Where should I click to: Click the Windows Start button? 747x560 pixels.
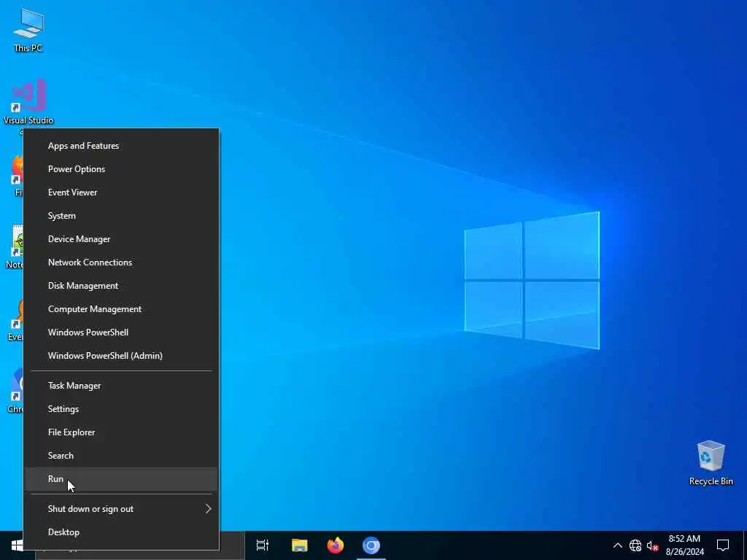tap(18, 545)
